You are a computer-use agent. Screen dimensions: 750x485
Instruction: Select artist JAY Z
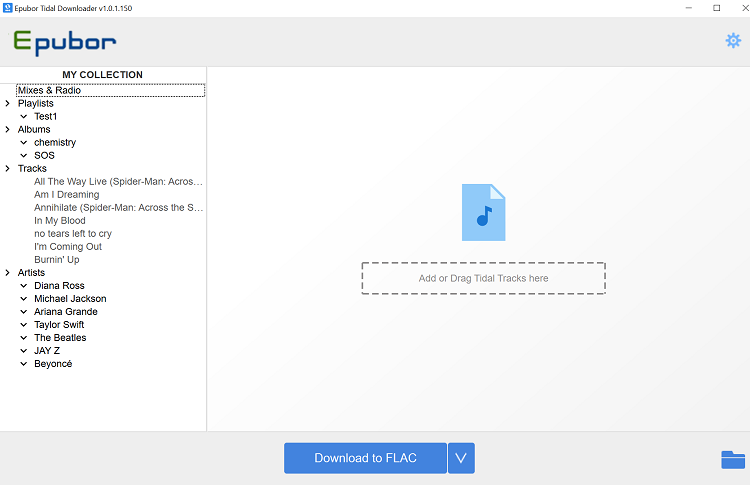[x=47, y=351]
